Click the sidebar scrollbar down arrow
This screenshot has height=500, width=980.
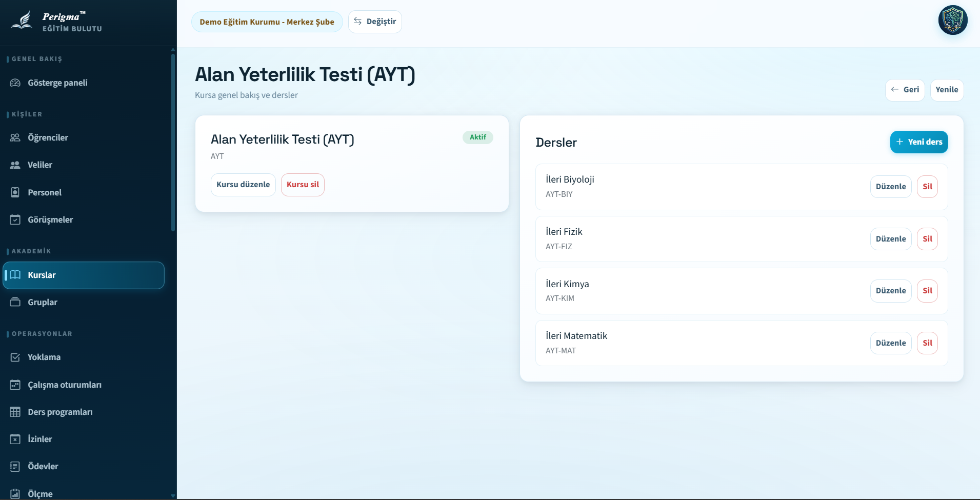click(173, 496)
